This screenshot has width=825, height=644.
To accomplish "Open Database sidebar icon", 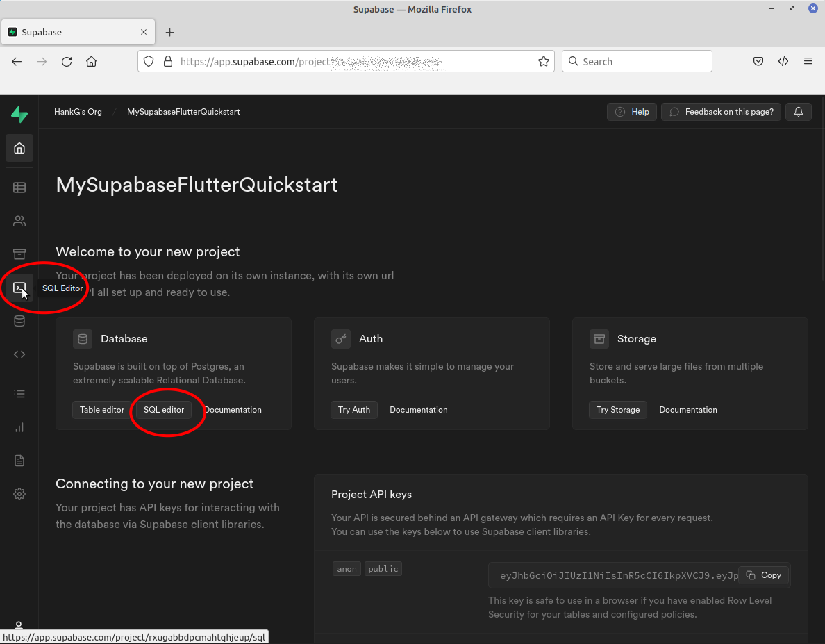I will click(x=19, y=321).
